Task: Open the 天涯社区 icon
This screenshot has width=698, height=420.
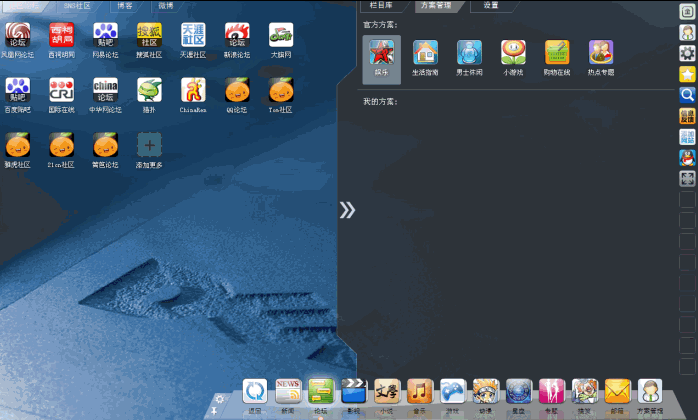Action: coord(193,35)
